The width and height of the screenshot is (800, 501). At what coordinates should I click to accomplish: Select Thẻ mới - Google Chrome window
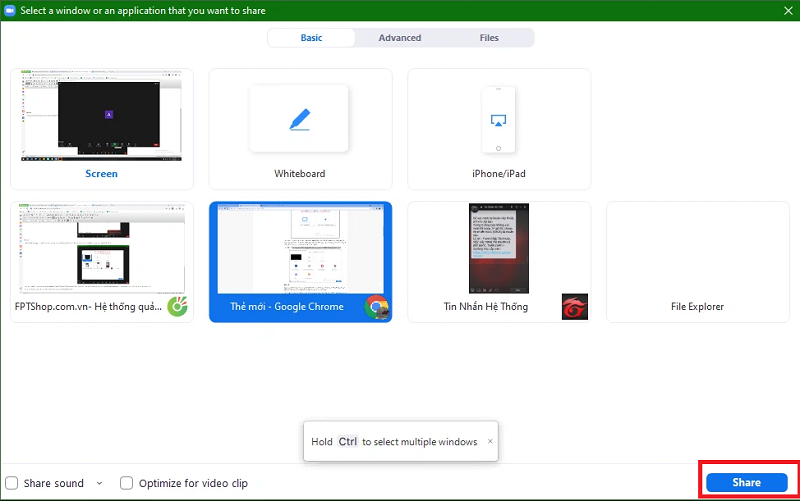[x=300, y=260]
